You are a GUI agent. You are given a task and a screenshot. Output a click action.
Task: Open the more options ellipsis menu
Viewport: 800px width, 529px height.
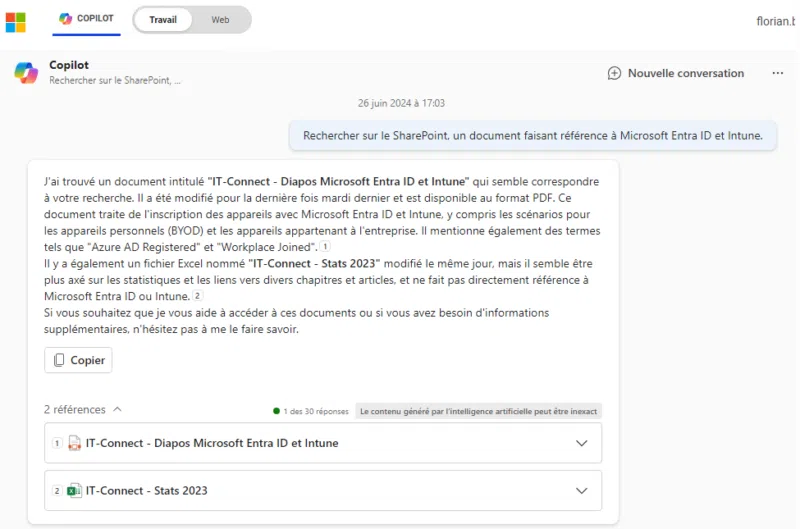click(x=778, y=73)
